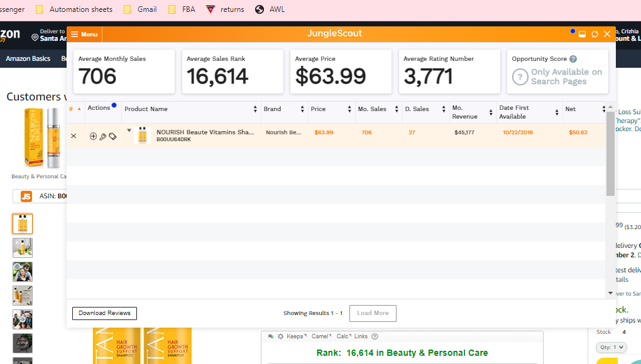
Task: Select fourth Amazon product image thumbnail
Action: 23,296
